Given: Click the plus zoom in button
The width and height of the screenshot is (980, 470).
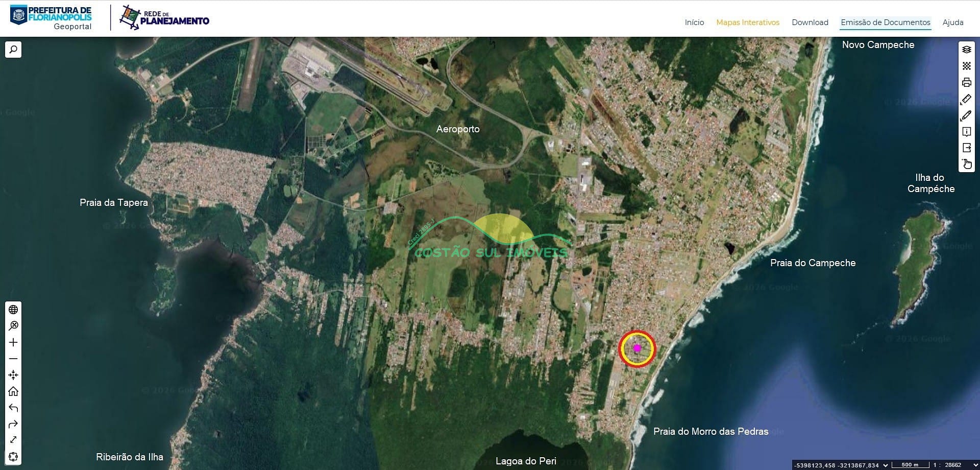Looking at the screenshot, I should 13,342.
